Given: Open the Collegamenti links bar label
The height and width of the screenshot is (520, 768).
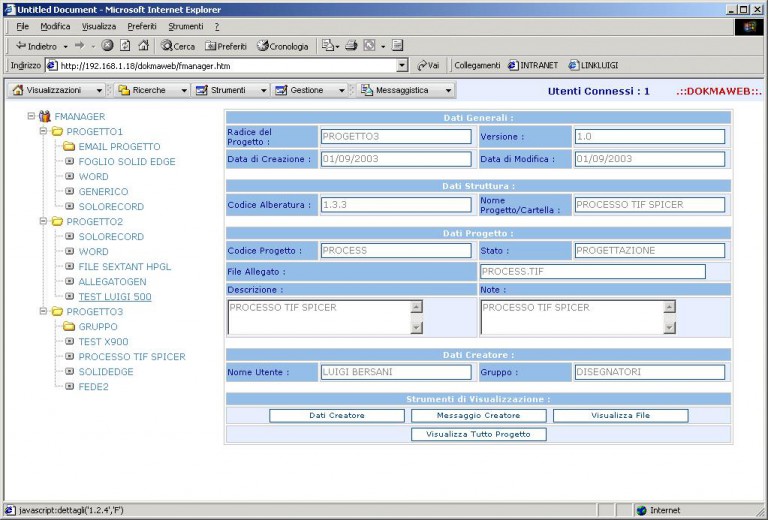Looking at the screenshot, I should tap(477, 65).
